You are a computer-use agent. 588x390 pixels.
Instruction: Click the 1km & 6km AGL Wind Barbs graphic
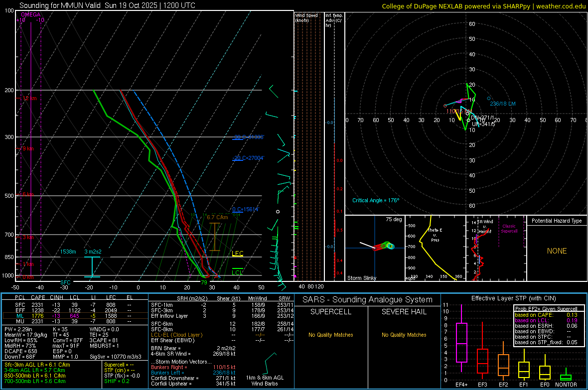[x=272, y=363]
